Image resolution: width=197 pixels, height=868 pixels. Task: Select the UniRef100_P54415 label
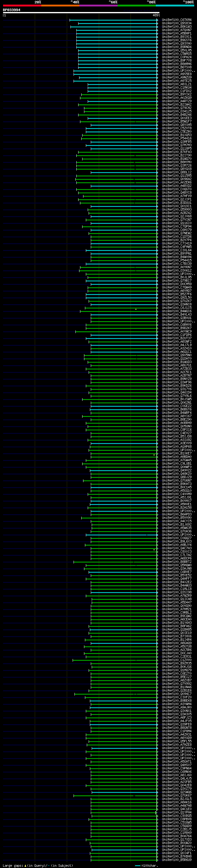point(176,260)
